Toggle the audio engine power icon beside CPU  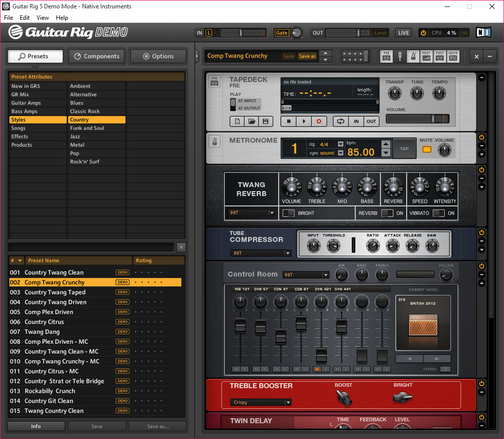click(x=423, y=33)
